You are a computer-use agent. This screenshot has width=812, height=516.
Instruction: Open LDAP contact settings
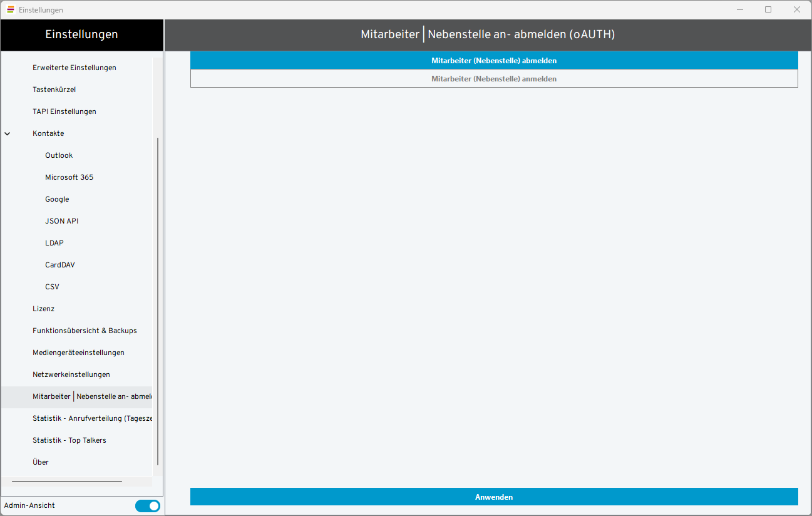[x=54, y=243]
